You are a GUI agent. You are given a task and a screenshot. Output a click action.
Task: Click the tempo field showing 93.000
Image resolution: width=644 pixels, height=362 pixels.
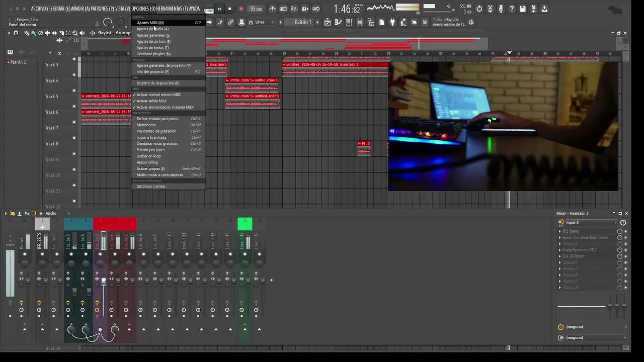(256, 9)
